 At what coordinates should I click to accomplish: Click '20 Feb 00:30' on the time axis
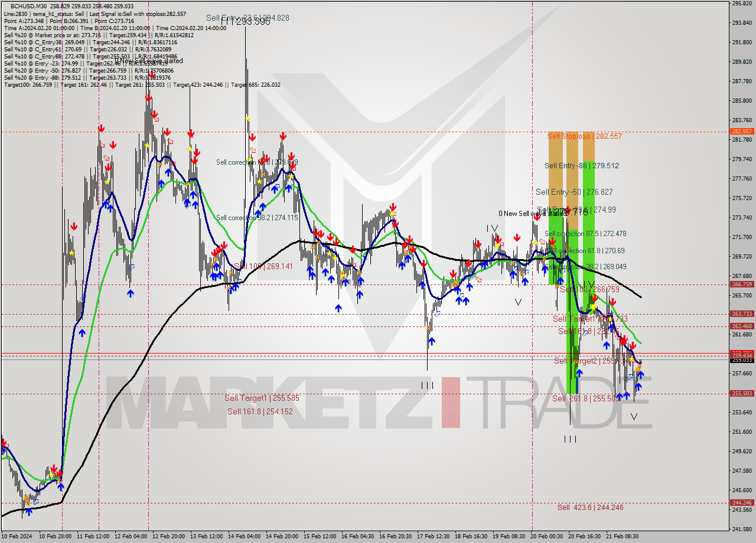point(546,537)
